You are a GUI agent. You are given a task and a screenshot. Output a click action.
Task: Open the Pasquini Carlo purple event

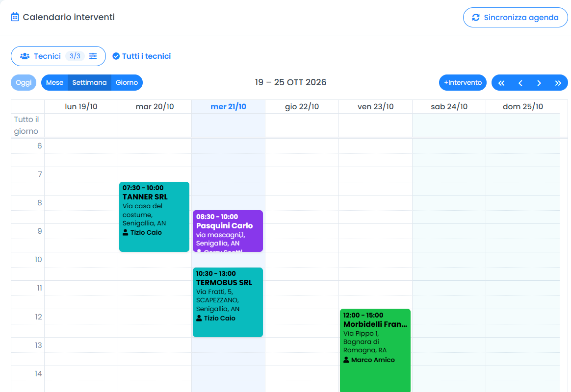pyautogui.click(x=228, y=231)
